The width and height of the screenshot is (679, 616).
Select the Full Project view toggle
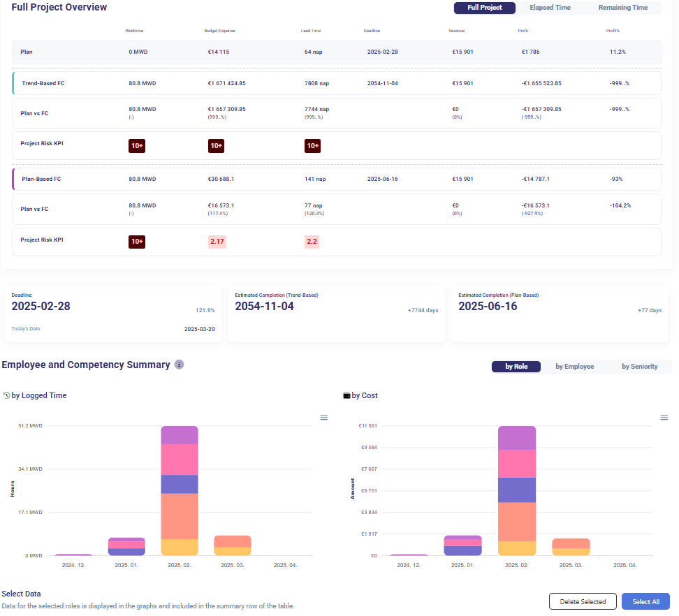tap(484, 8)
